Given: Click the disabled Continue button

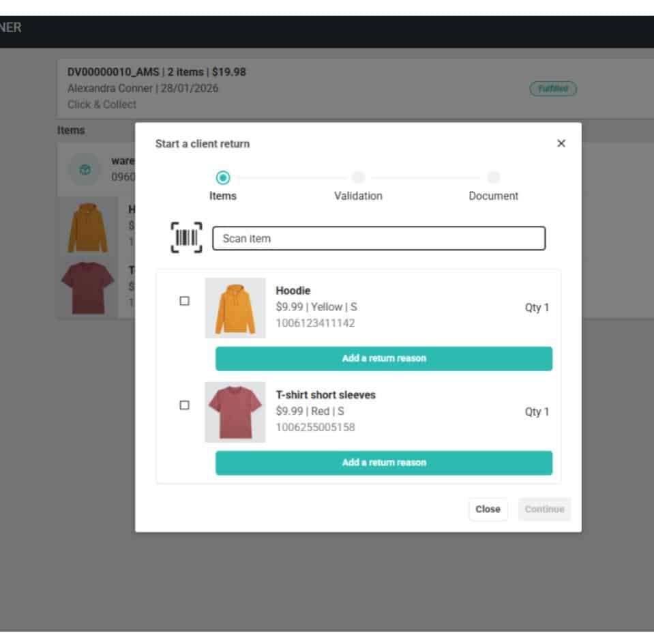Looking at the screenshot, I should click(x=544, y=509).
